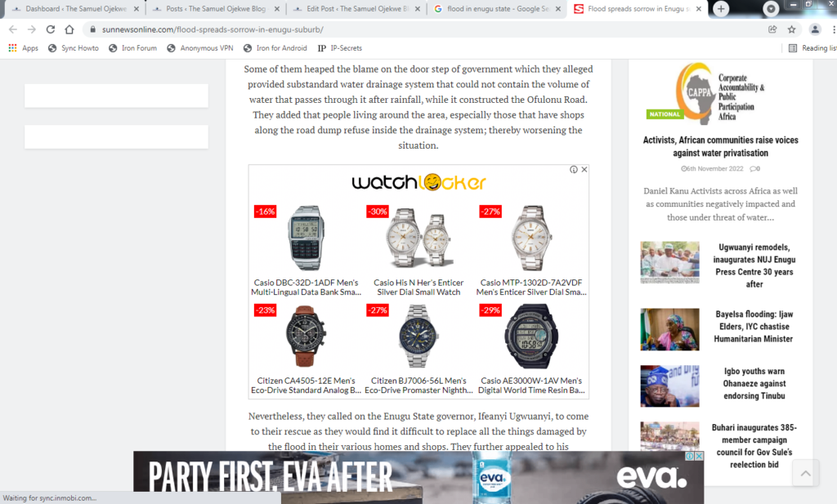Open a new browser tab
Screen dimensions: 837x504
721,8
